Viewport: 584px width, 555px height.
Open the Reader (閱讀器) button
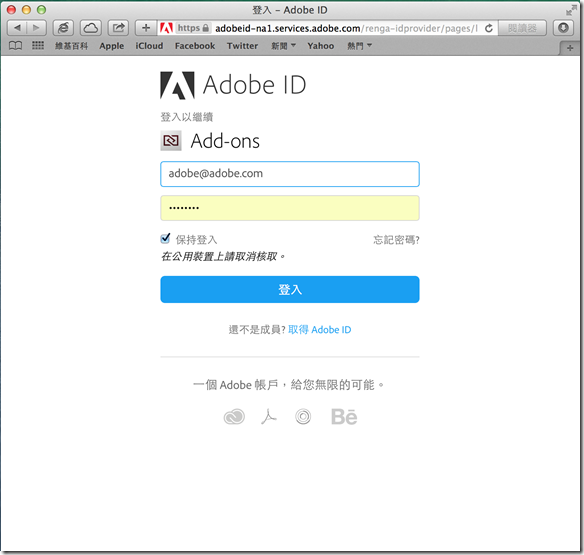pyautogui.click(x=522, y=28)
